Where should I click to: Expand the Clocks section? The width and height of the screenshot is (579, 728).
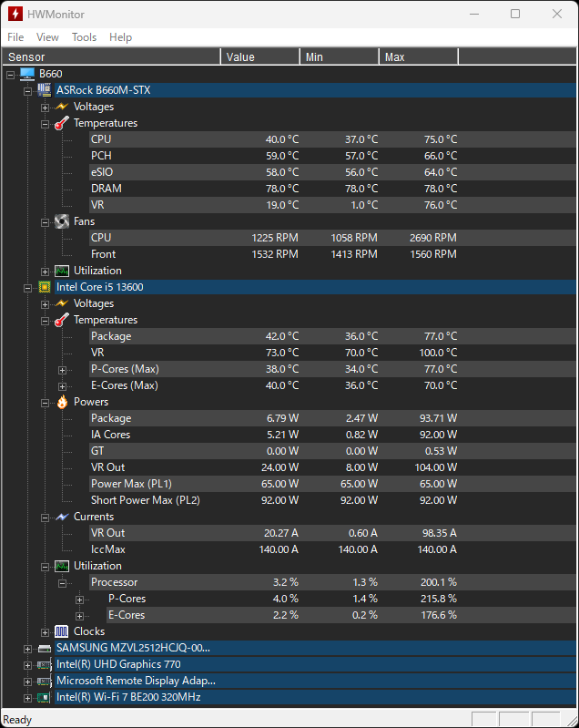click(45, 632)
